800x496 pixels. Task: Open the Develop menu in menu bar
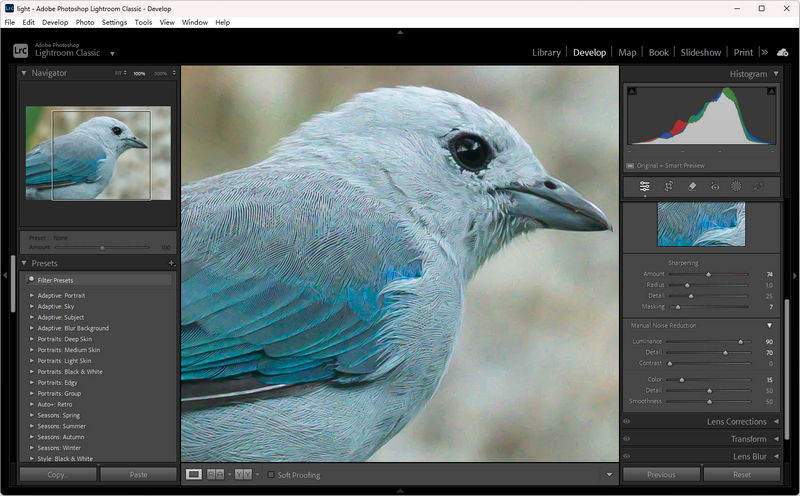(55, 22)
